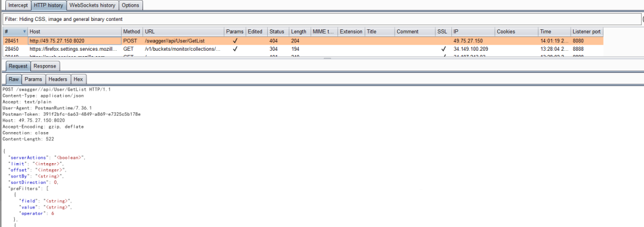Sort history by Status column header
The image size is (644, 227).
coord(278,32)
